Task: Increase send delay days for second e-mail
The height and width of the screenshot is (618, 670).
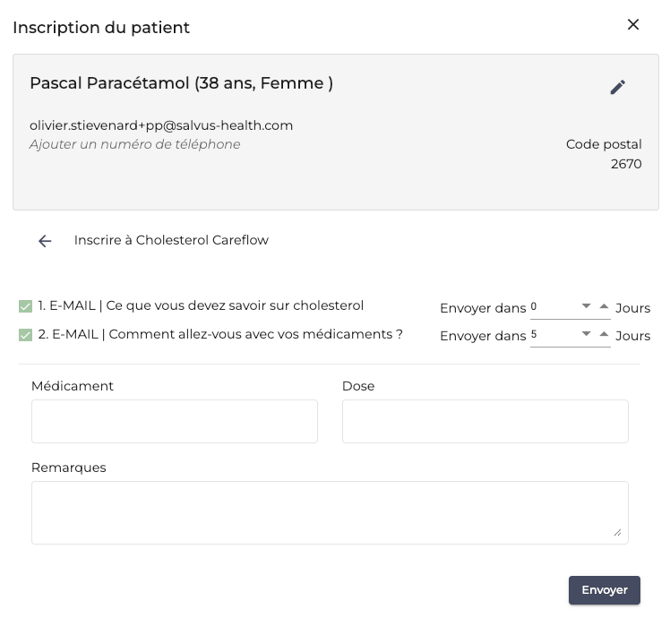Action: tap(603, 335)
